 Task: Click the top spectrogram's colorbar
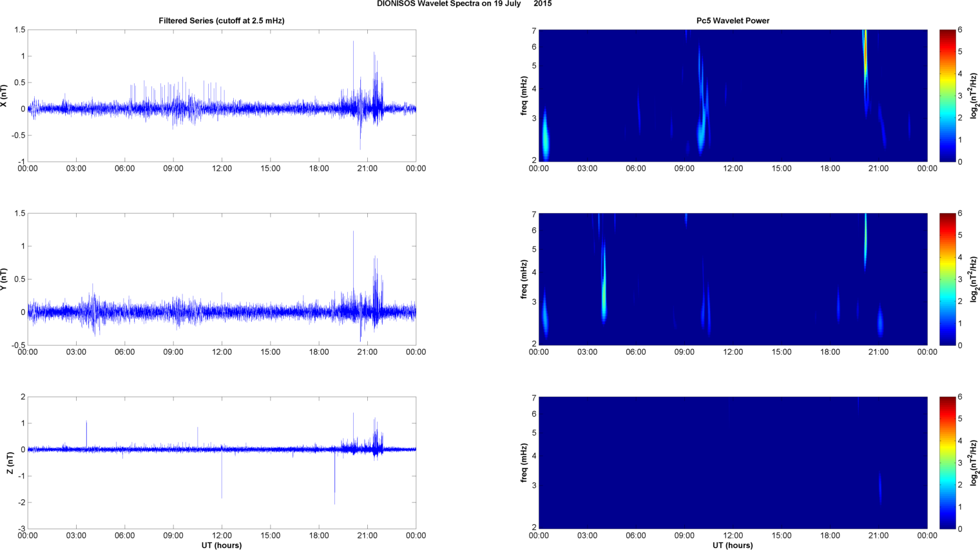[x=947, y=96]
